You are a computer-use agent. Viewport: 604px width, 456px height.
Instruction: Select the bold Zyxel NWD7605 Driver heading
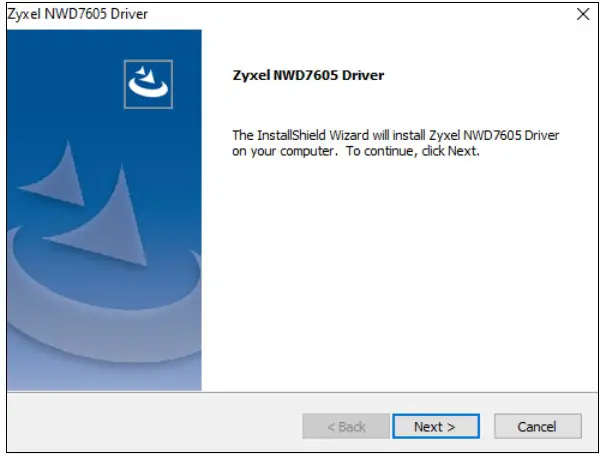pos(308,75)
